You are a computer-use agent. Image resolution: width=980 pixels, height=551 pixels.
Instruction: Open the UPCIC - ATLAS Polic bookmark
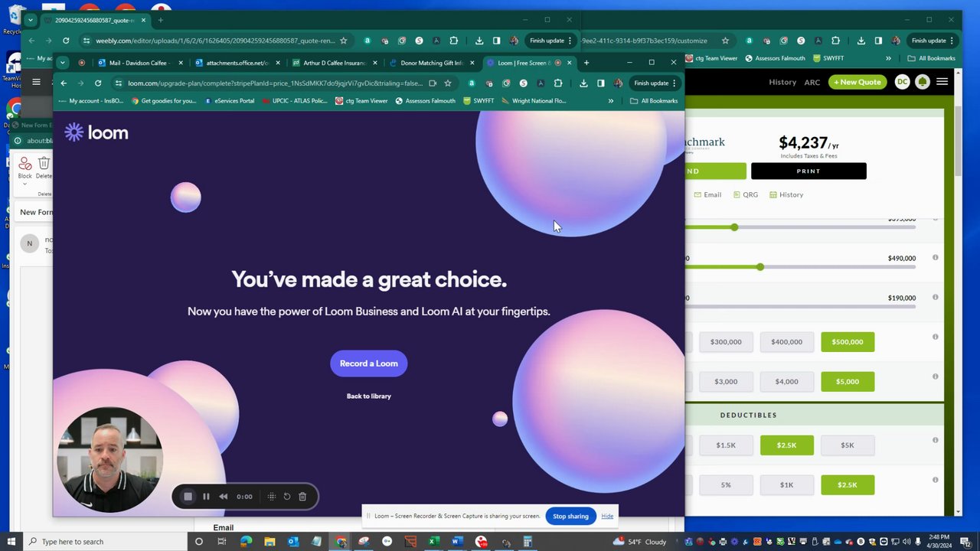coord(295,100)
